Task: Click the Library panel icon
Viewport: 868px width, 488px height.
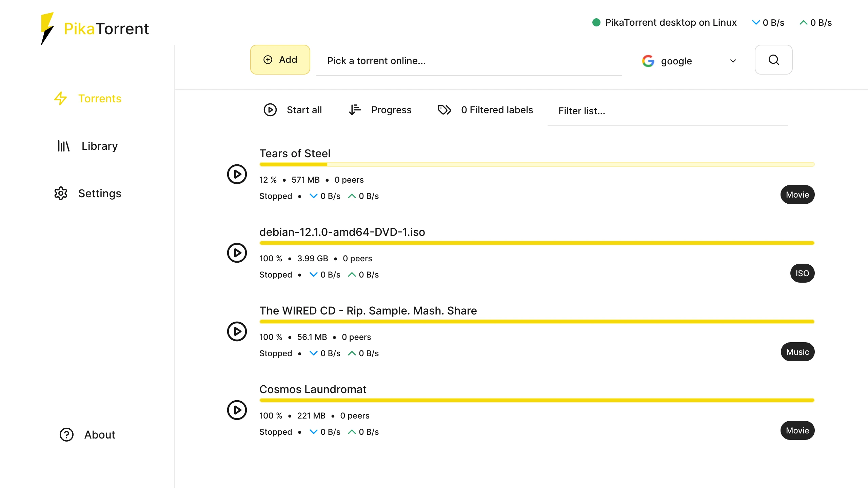Action: 64,145
